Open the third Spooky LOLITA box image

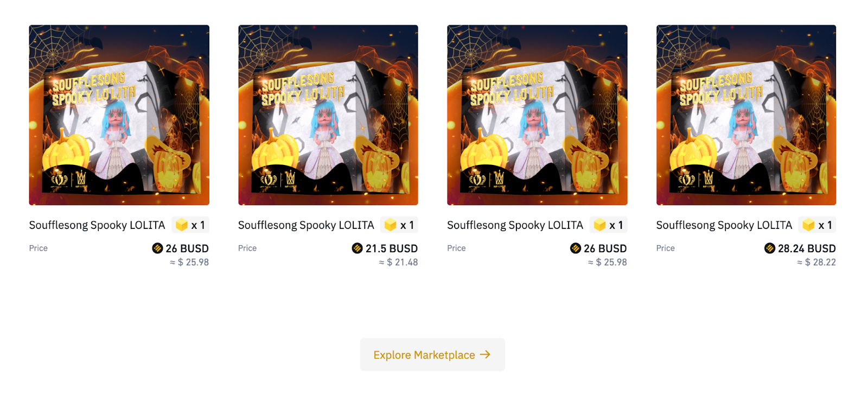point(537,115)
